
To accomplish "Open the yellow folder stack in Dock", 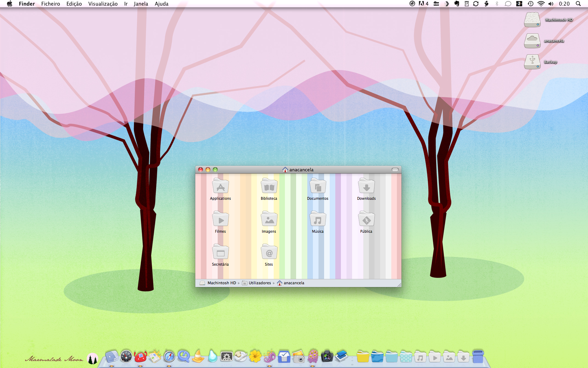I will (363, 357).
